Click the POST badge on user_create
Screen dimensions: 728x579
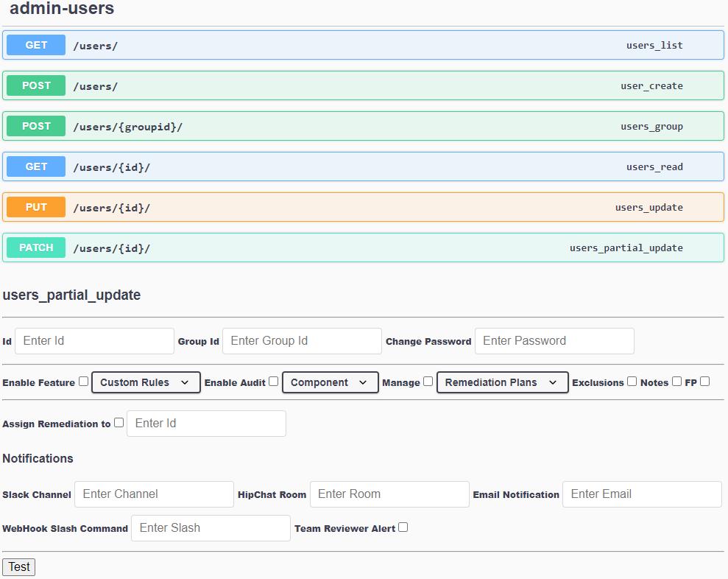[35, 85]
